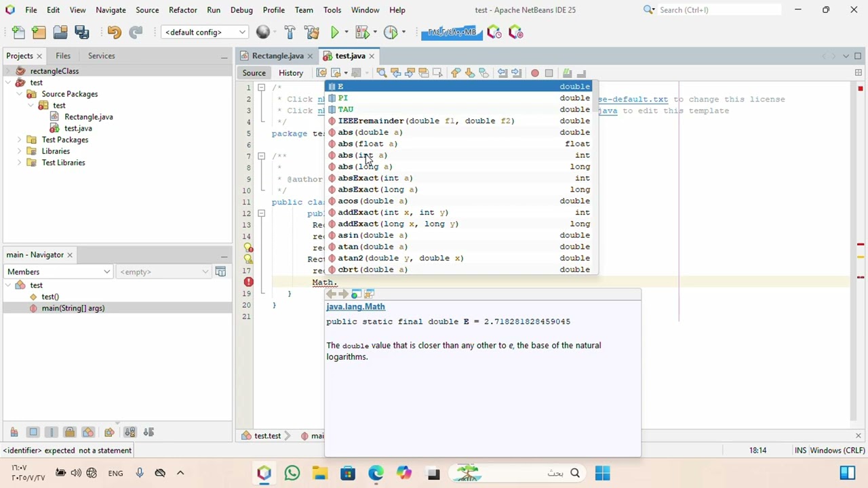
Task: Toggle Sort by Source in Navigator
Action: 149,432
